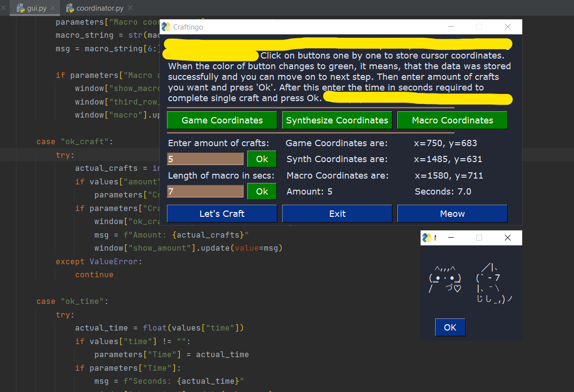574x392 pixels.
Task: Close the gui.py tab
Action: [53, 8]
